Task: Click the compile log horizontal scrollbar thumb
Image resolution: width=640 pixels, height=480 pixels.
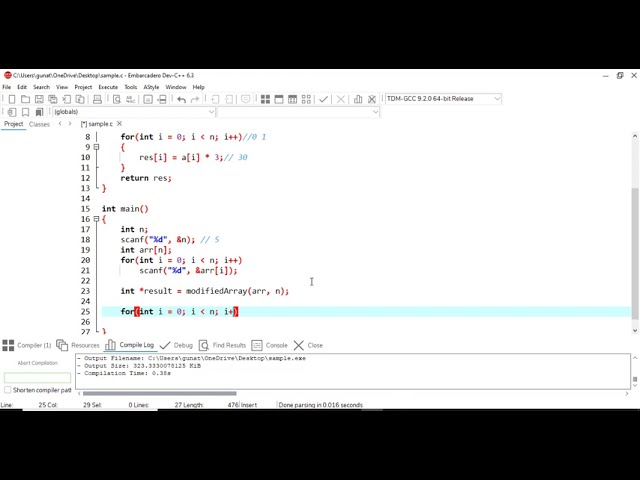Action: [160, 393]
